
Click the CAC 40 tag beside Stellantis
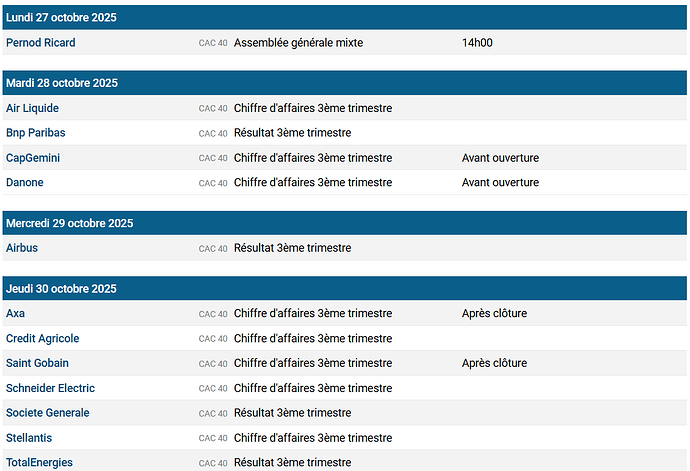[213, 438]
